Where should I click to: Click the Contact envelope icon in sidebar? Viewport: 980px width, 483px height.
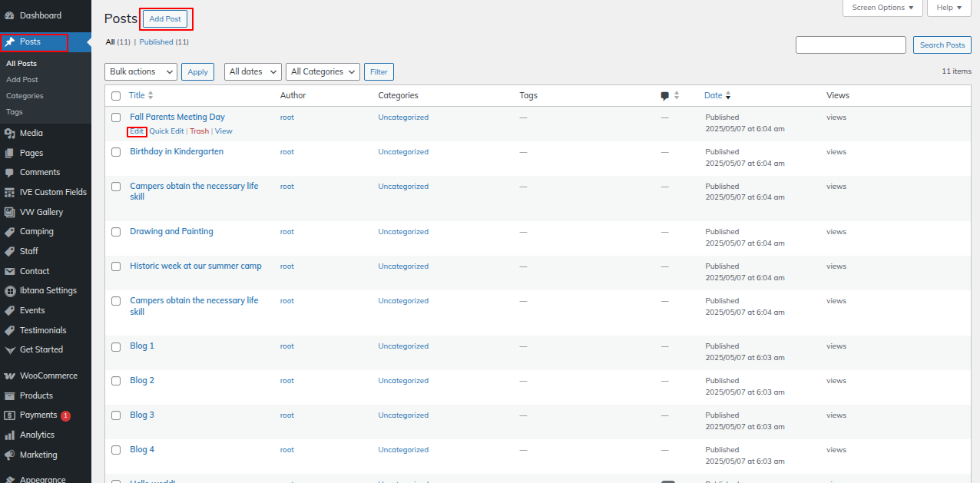9,271
